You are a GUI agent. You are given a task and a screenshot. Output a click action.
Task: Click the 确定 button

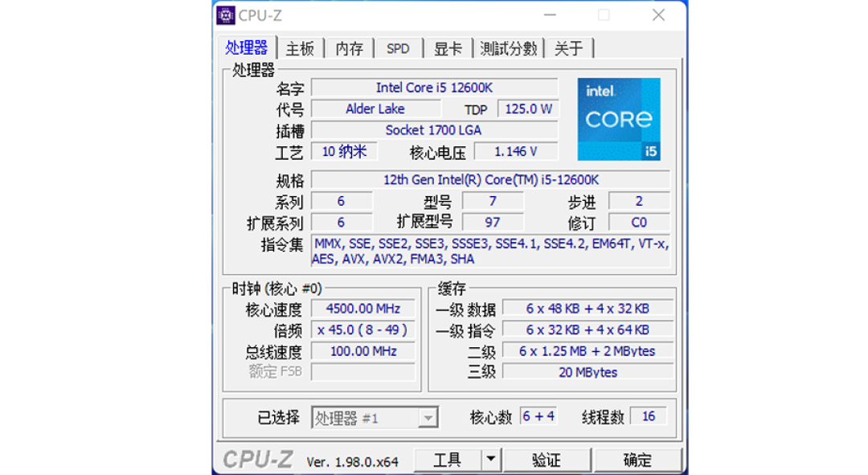click(637, 460)
